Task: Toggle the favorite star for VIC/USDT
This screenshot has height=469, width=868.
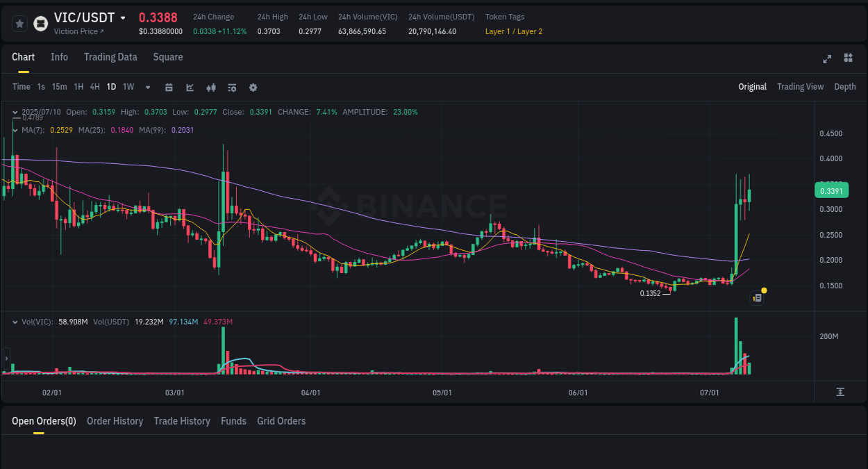Action: click(x=19, y=23)
